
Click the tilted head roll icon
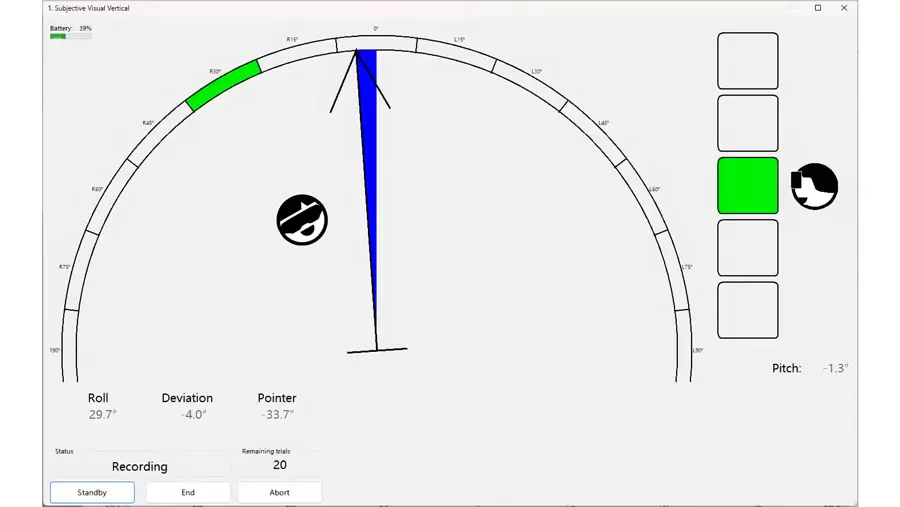coord(302,220)
